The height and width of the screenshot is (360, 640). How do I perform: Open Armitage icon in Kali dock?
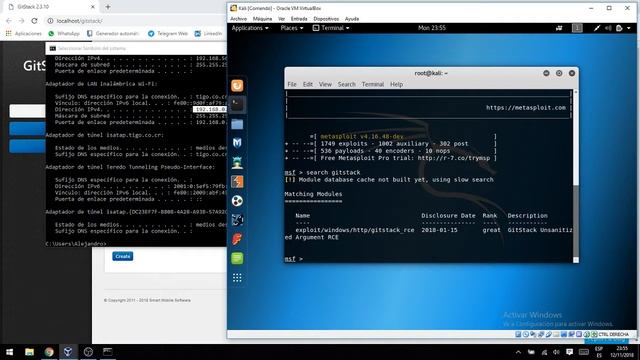coord(237,162)
